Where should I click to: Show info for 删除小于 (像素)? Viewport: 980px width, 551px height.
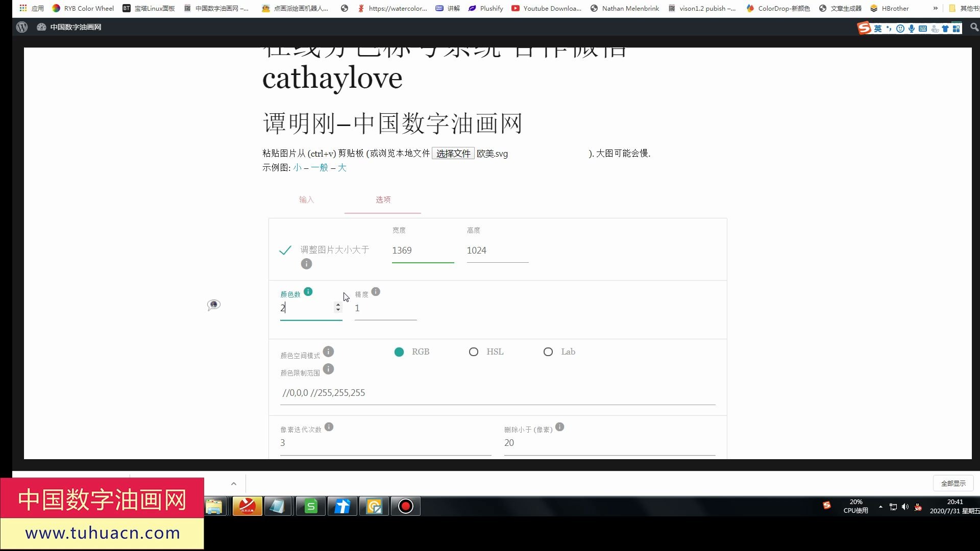click(560, 427)
